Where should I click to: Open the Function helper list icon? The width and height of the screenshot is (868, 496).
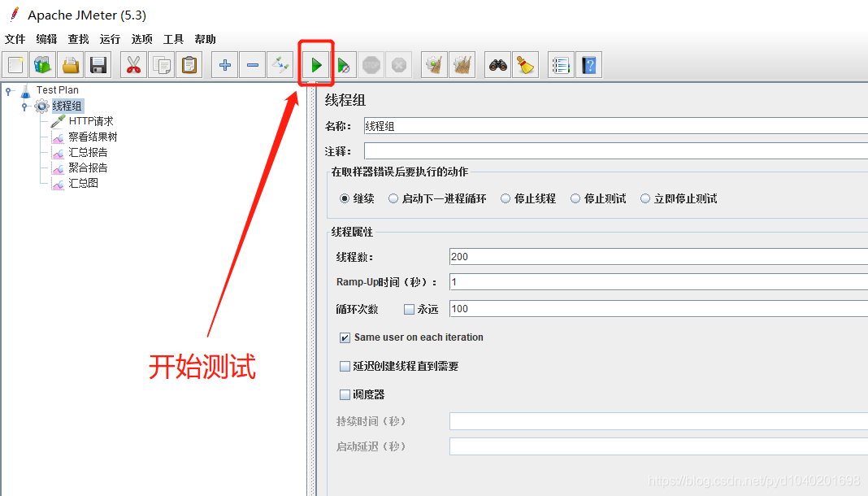point(561,65)
